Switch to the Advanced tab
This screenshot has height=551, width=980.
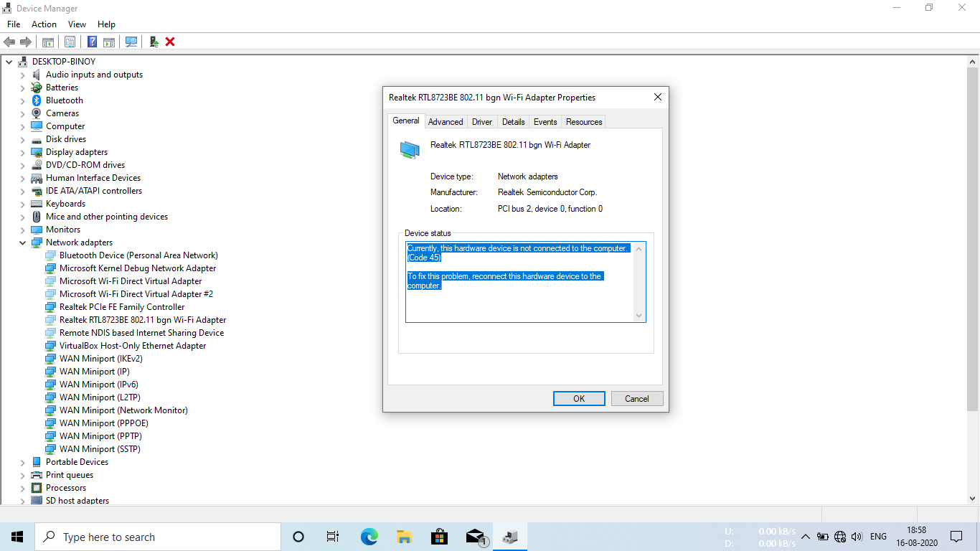pyautogui.click(x=446, y=122)
